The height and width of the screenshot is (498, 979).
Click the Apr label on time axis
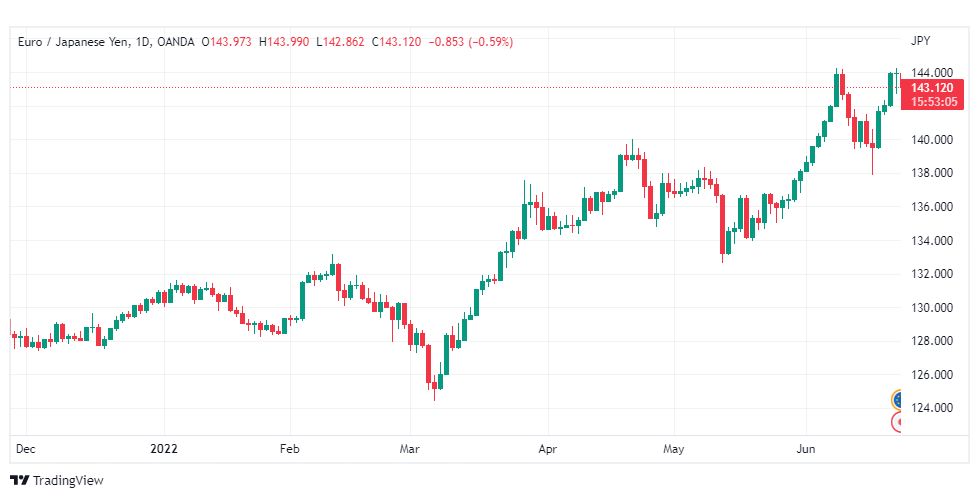point(548,449)
